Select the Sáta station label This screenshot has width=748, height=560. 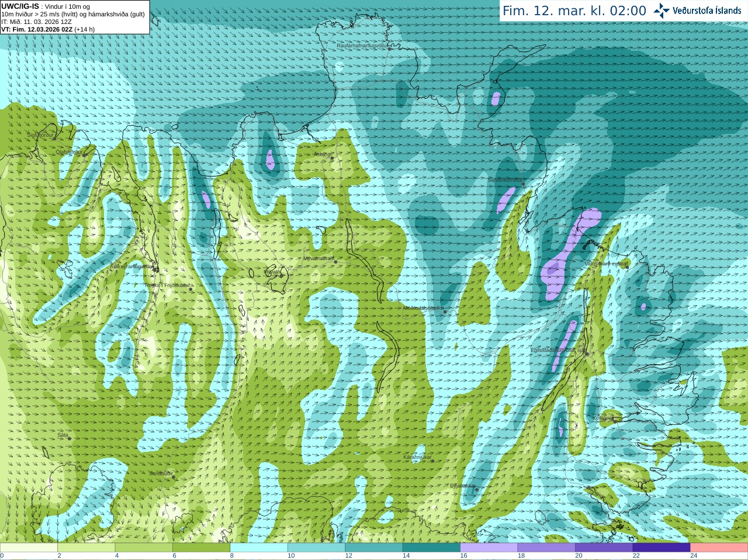point(63,435)
